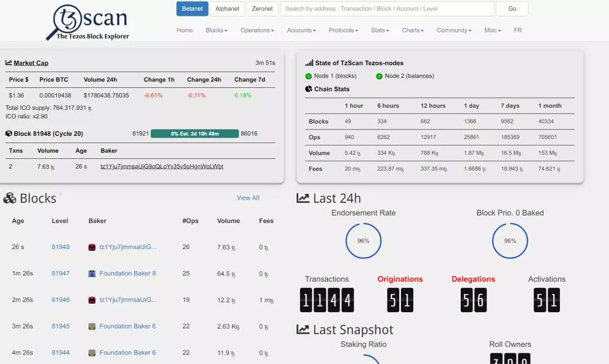Viewport: 609px width, 364px height.
Task: Switch to the Zeronet network
Action: coord(262,8)
